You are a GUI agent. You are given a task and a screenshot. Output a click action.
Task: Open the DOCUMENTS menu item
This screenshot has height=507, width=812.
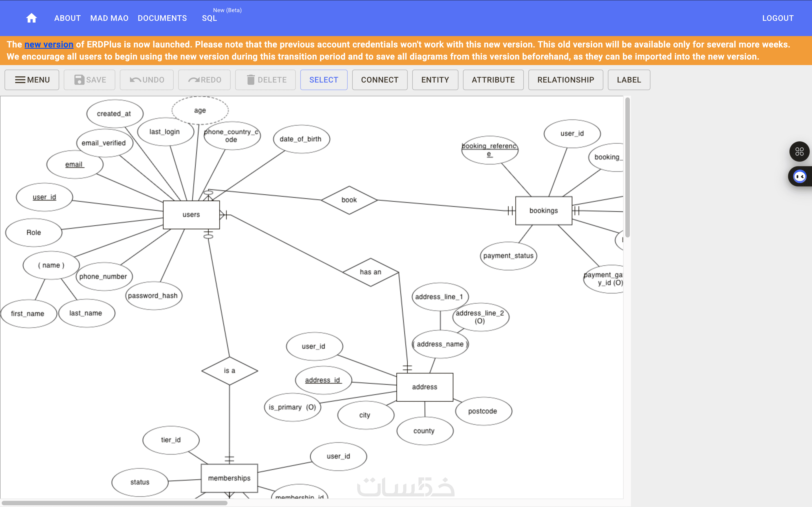coord(162,18)
